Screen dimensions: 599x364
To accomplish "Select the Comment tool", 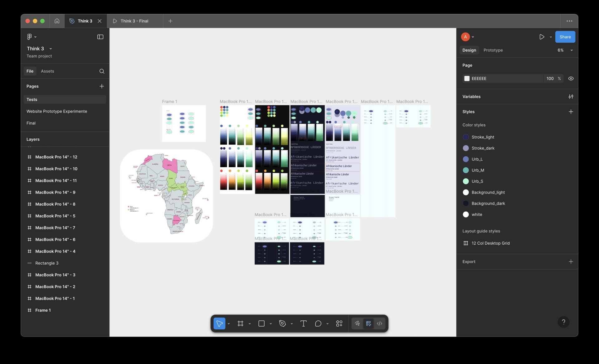I will (x=318, y=323).
